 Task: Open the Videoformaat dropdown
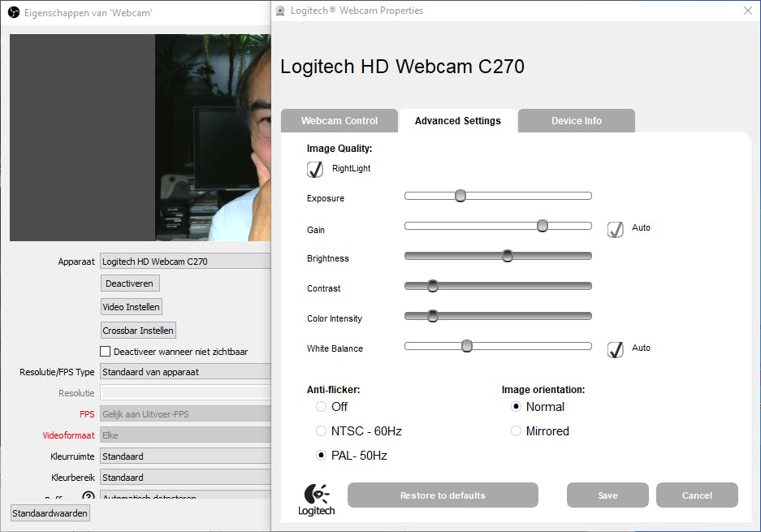point(185,435)
